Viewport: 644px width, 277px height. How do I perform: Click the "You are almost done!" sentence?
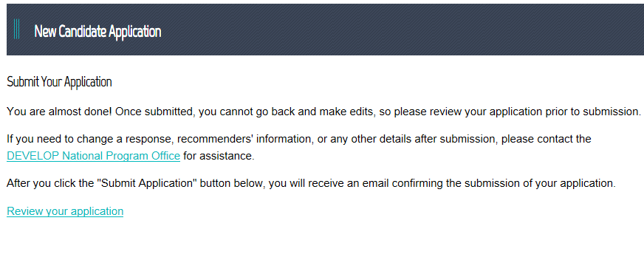60,112
